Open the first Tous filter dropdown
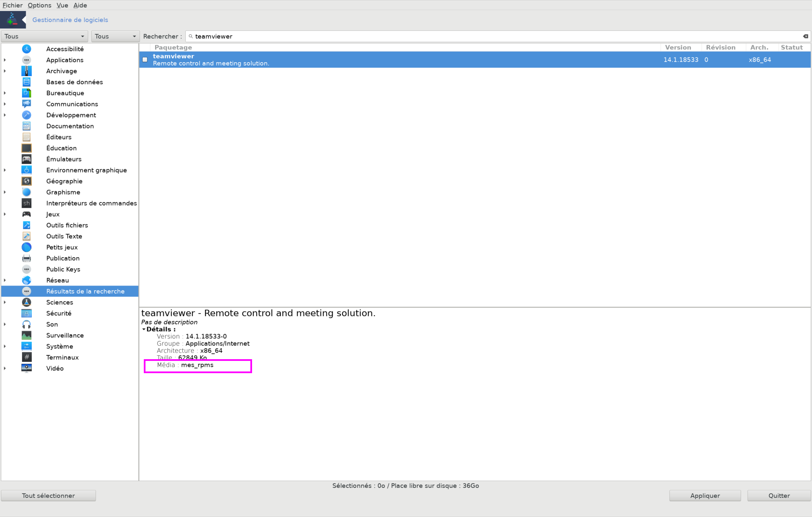The width and height of the screenshot is (812, 517). click(44, 36)
